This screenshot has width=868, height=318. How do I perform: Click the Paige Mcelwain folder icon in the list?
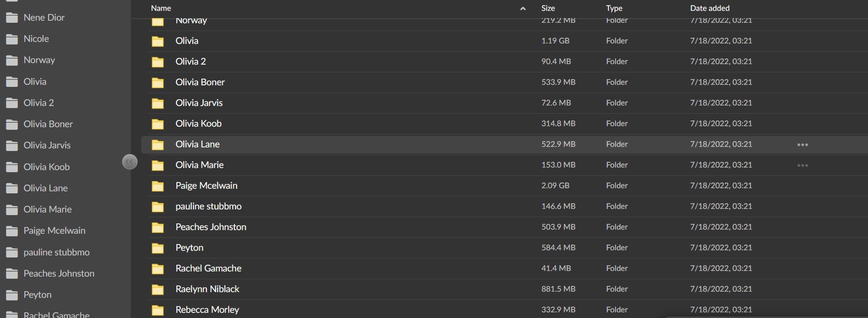(158, 186)
